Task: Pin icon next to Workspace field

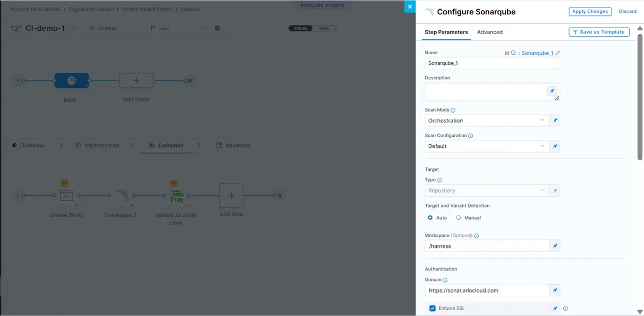Action: 555,246
